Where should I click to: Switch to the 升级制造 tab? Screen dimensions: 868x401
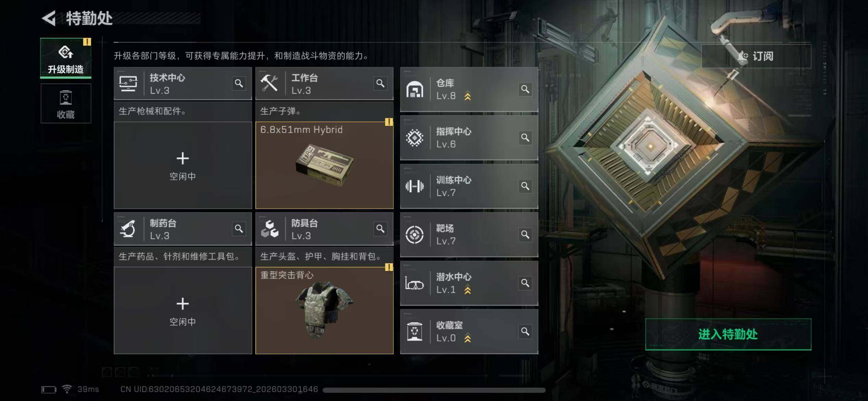coord(66,58)
